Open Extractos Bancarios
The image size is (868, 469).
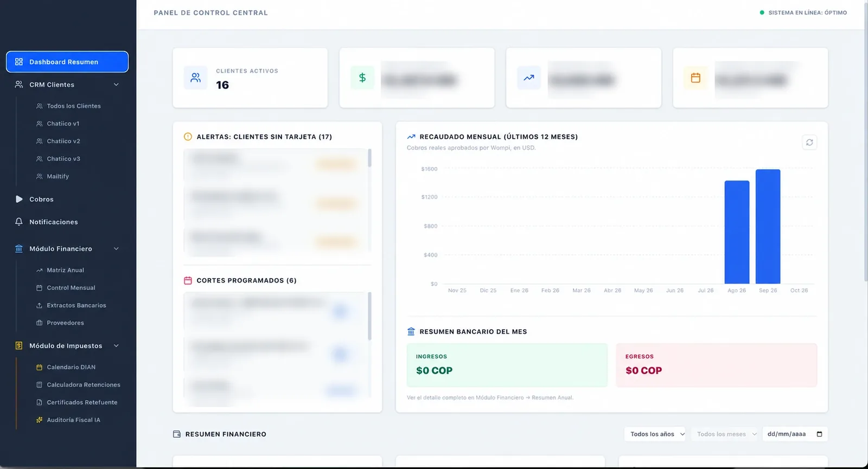[x=76, y=305]
